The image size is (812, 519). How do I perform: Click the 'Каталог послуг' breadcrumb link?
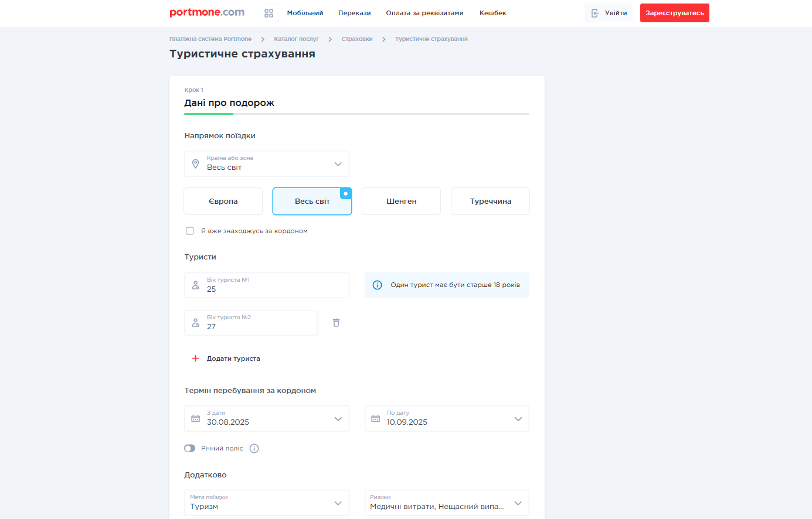(x=296, y=39)
